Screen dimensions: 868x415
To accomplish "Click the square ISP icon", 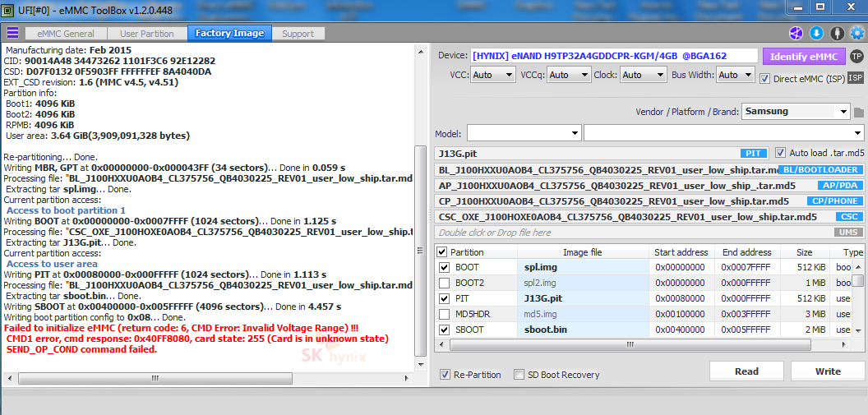I will click(x=856, y=78).
